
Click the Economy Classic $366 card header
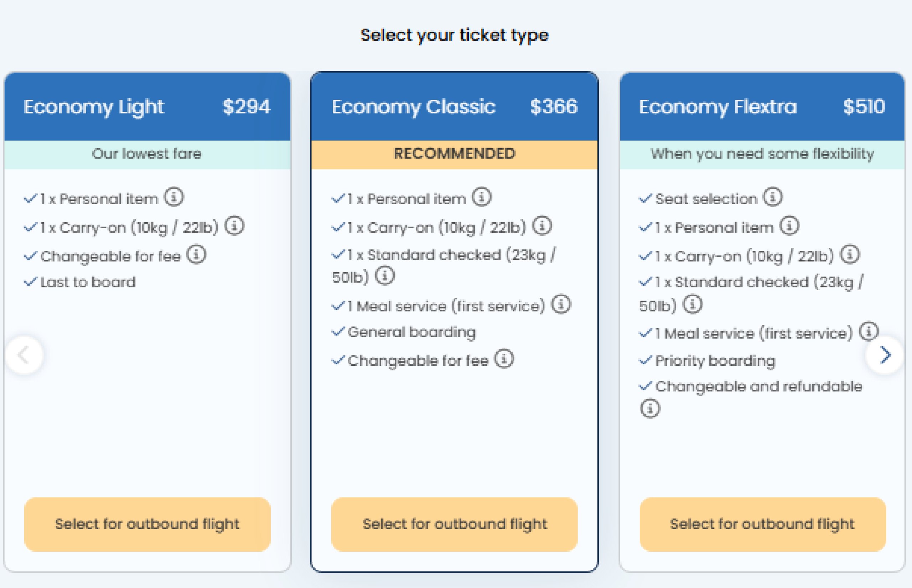pyautogui.click(x=455, y=106)
